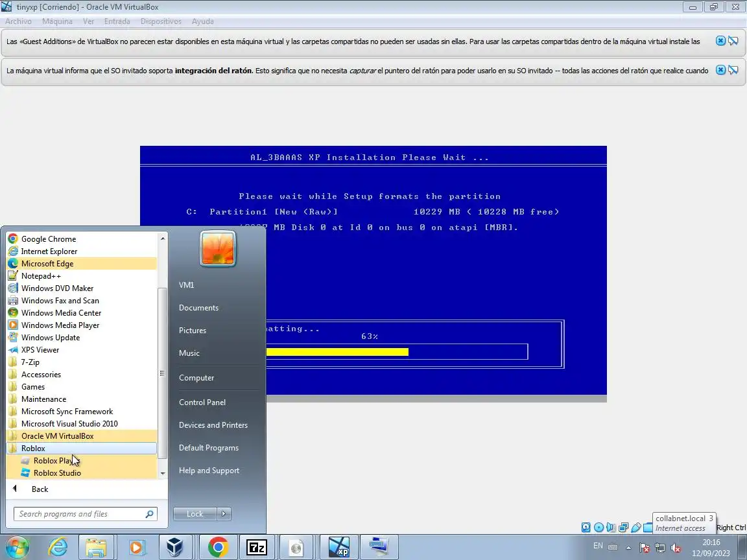The width and height of the screenshot is (747, 560).
Task: Open the Máquina menu
Action: click(57, 21)
